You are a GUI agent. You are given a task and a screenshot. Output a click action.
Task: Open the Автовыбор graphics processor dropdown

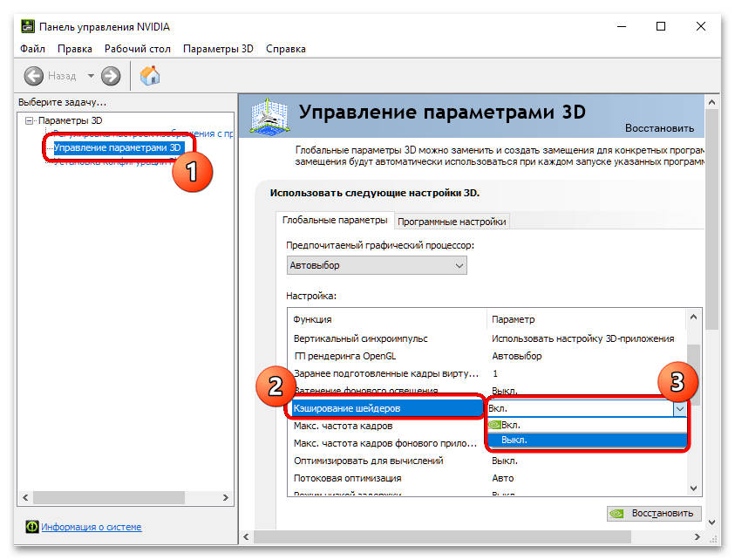click(377, 265)
